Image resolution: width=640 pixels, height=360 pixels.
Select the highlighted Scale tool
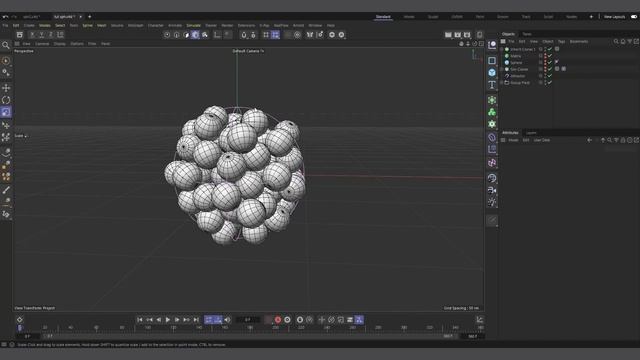pyautogui.click(x=6, y=112)
